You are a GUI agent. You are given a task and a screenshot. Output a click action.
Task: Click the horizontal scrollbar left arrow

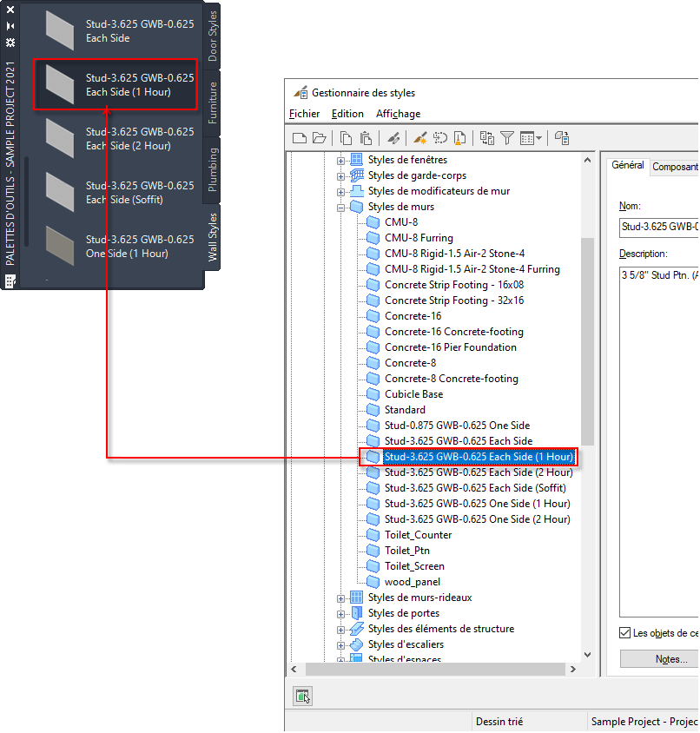tap(294, 670)
